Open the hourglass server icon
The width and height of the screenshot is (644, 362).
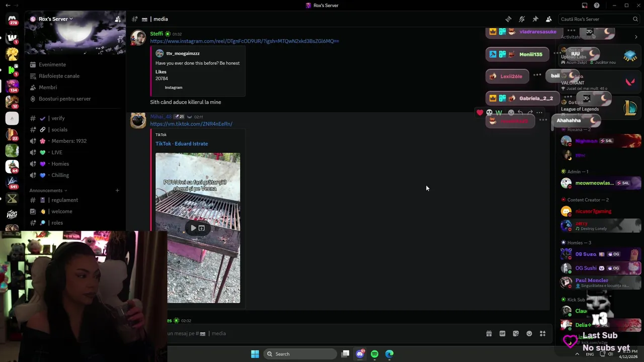[x=12, y=199]
